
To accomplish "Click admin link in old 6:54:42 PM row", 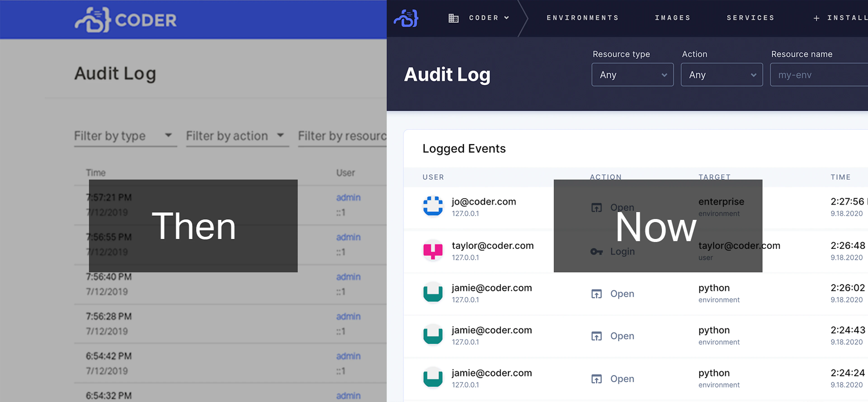I will [348, 356].
